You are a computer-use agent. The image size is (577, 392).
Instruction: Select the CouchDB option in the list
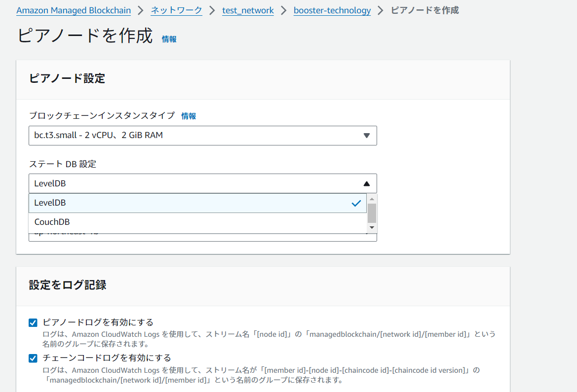[197, 222]
